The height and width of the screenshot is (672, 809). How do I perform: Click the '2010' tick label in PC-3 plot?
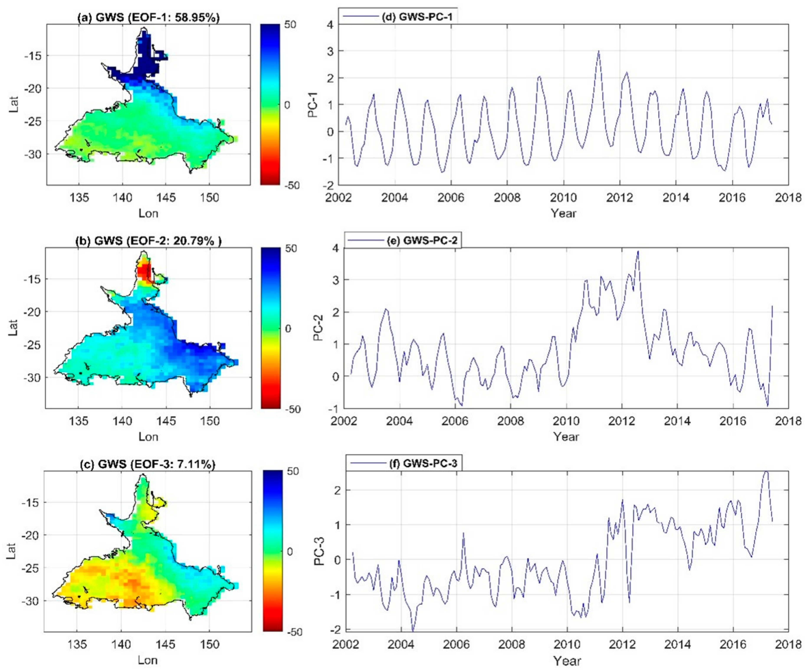point(567,644)
